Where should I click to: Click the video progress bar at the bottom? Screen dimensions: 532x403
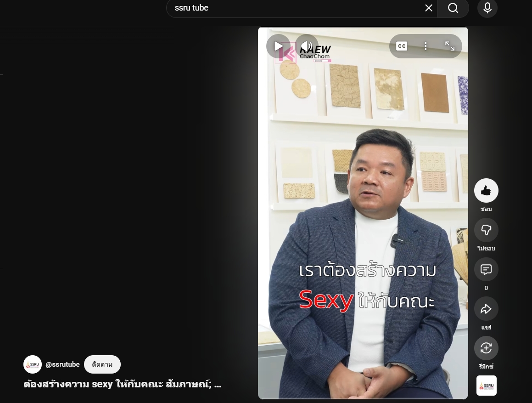(x=363, y=398)
